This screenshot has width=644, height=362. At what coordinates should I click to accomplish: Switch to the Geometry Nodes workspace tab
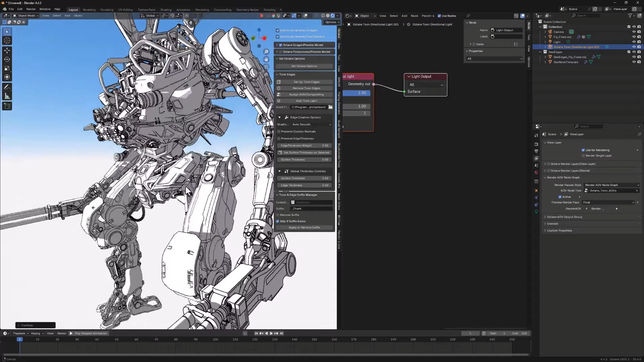(x=247, y=9)
